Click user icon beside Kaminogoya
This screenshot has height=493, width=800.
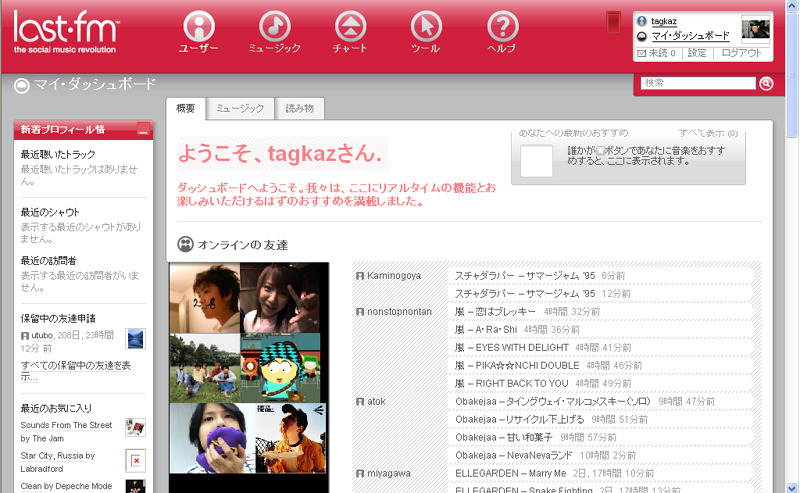tap(360, 276)
